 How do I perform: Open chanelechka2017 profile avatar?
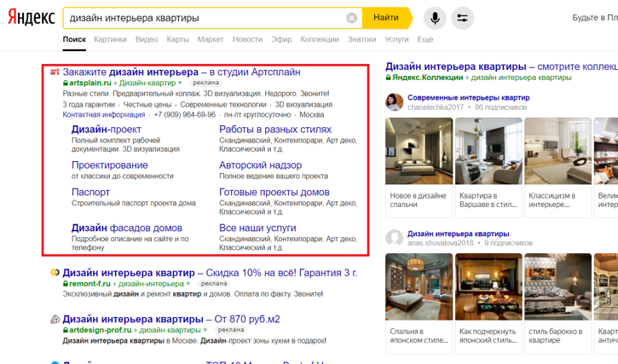394,102
